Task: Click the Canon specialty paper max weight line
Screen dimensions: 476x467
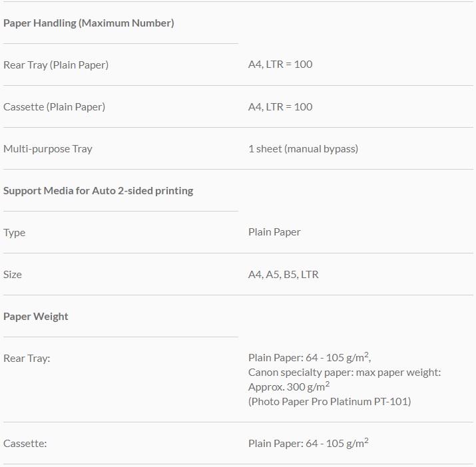Action: (344, 373)
